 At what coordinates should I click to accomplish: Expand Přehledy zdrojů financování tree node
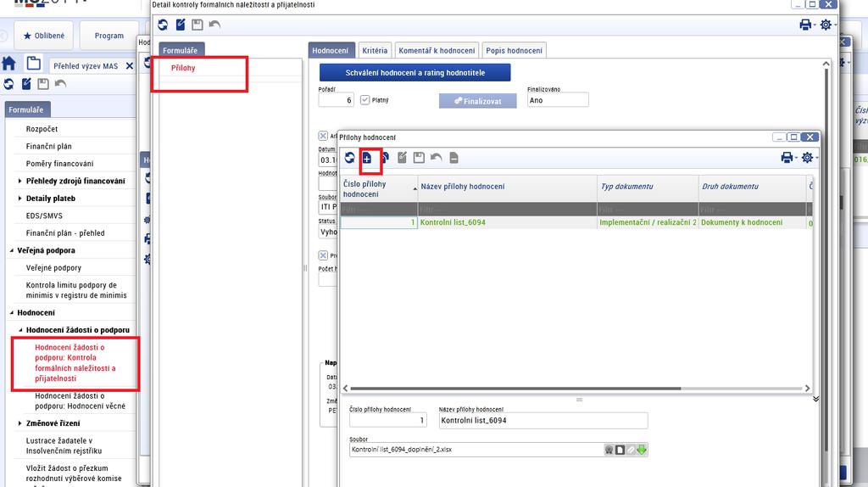[20, 181]
